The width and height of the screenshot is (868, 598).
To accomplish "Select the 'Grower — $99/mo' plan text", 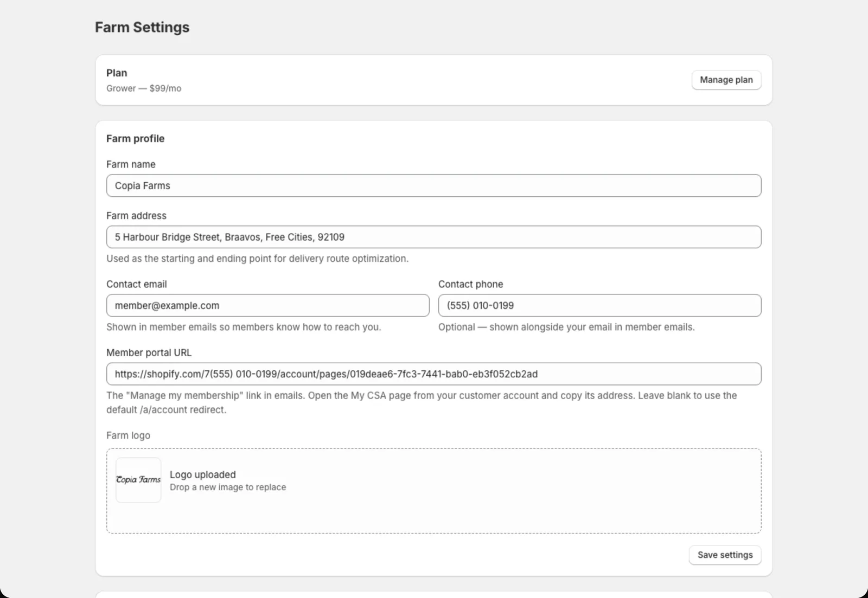I will (x=144, y=88).
